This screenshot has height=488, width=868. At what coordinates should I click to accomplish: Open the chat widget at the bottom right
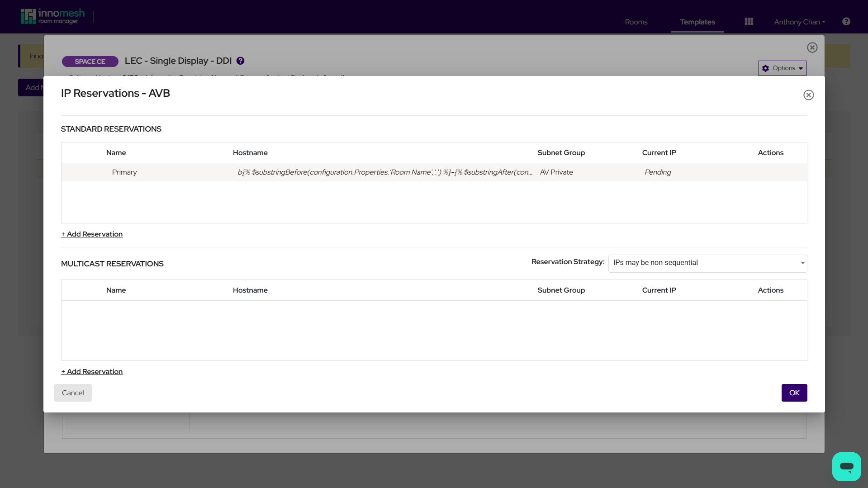[846, 466]
